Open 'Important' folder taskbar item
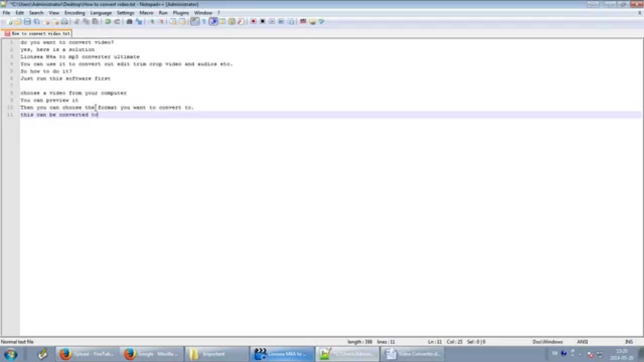 point(217,354)
